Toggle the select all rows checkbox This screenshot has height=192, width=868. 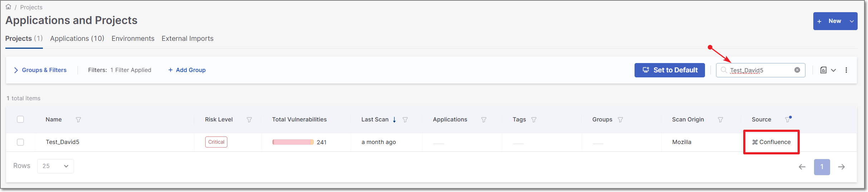click(20, 119)
